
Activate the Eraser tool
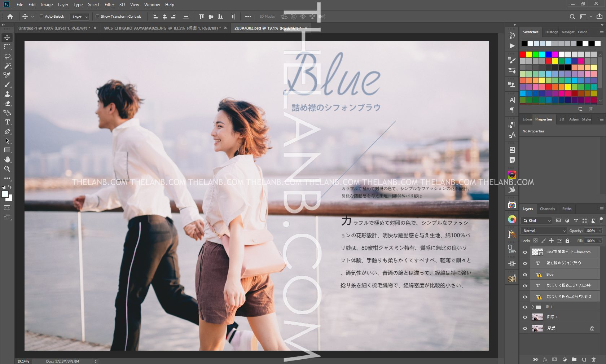pyautogui.click(x=7, y=104)
